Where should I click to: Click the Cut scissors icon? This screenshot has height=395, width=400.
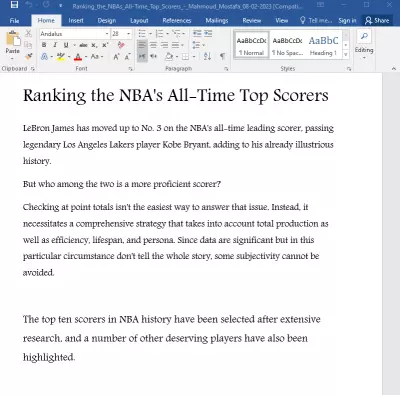[28, 33]
